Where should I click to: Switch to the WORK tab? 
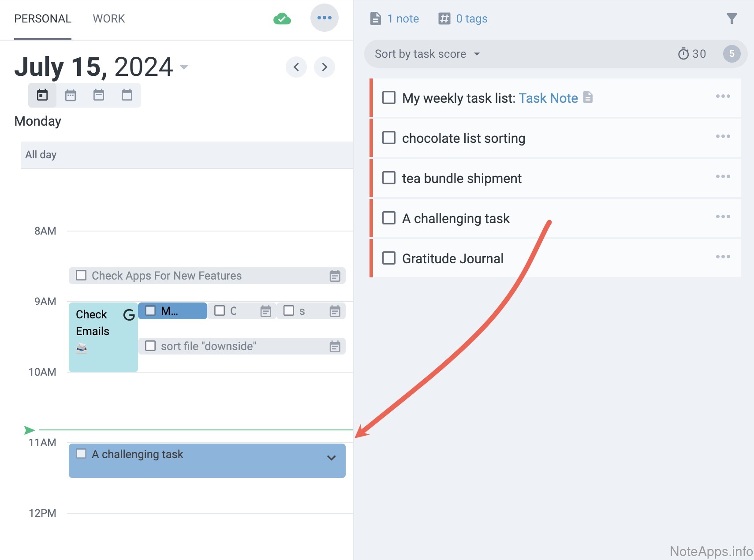(x=108, y=19)
